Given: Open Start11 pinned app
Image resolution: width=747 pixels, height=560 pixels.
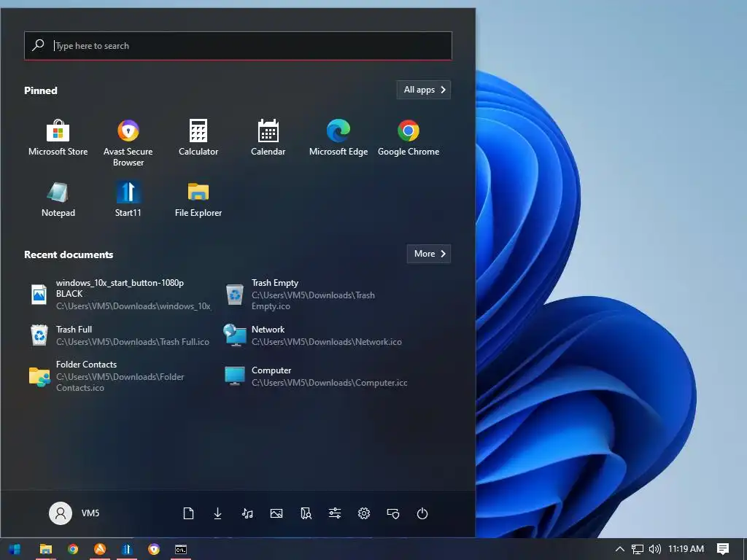Looking at the screenshot, I should tap(128, 199).
